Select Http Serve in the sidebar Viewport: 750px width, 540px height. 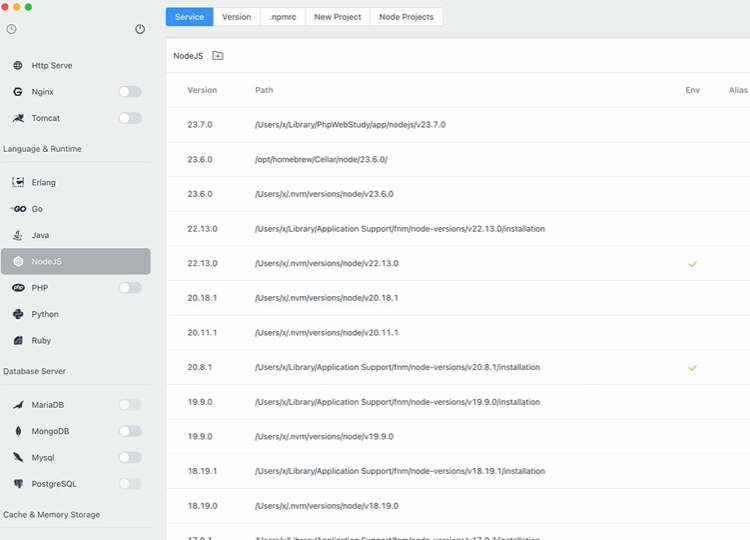(x=76, y=66)
